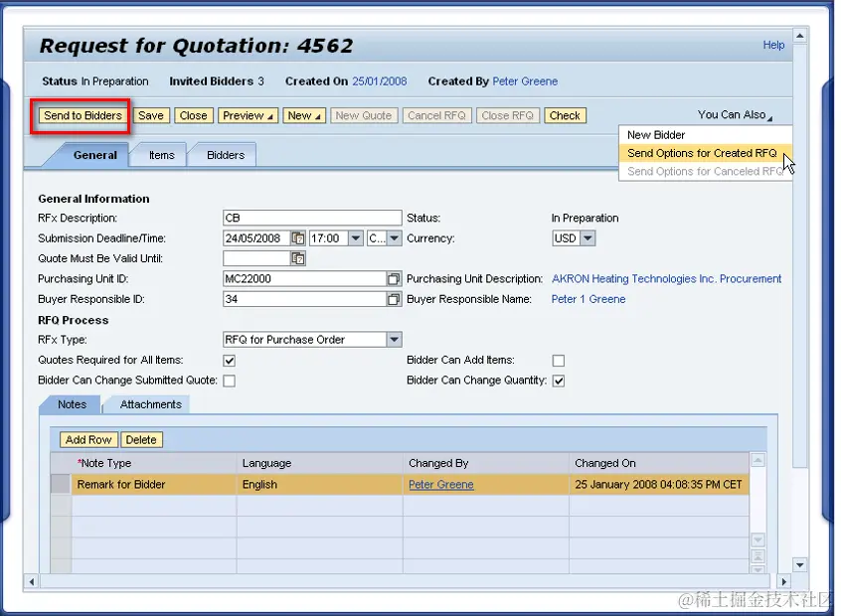Image resolution: width=841 pixels, height=616 pixels.
Task: Expand the time zone dropdown
Action: pos(395,238)
